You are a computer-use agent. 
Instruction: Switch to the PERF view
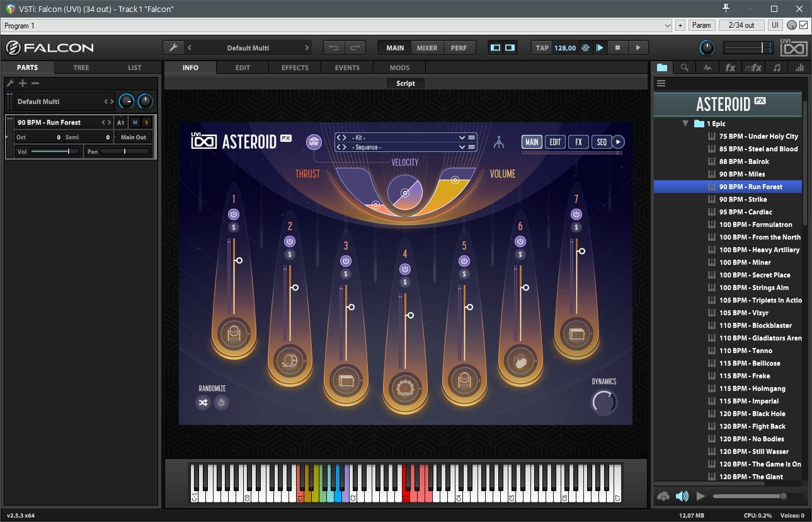pyautogui.click(x=459, y=48)
